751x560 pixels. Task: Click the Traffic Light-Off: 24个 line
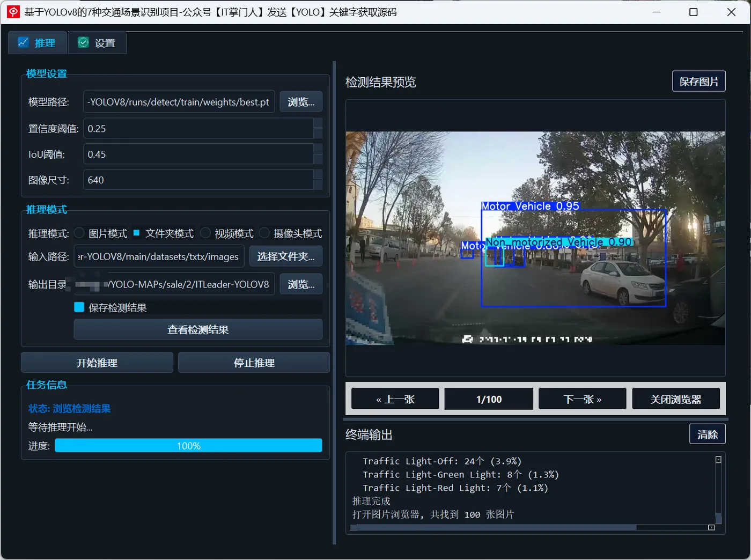[x=441, y=461]
